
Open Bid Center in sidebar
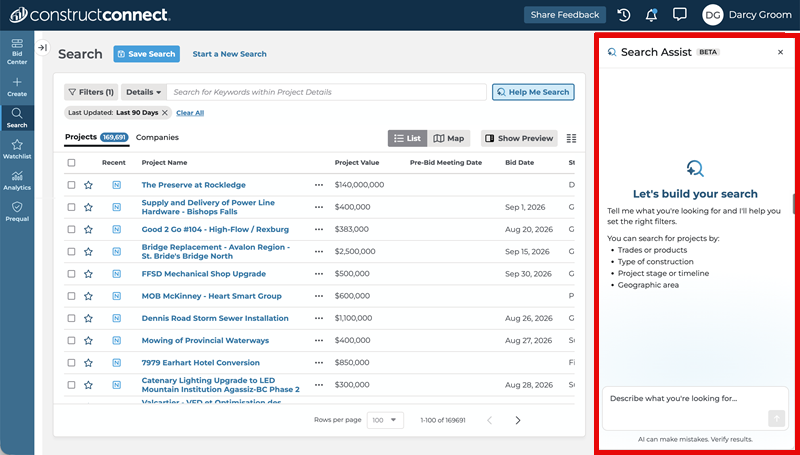[17, 51]
